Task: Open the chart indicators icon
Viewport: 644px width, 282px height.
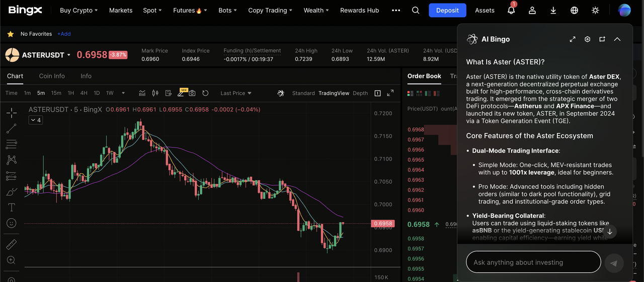Action: pos(142,93)
